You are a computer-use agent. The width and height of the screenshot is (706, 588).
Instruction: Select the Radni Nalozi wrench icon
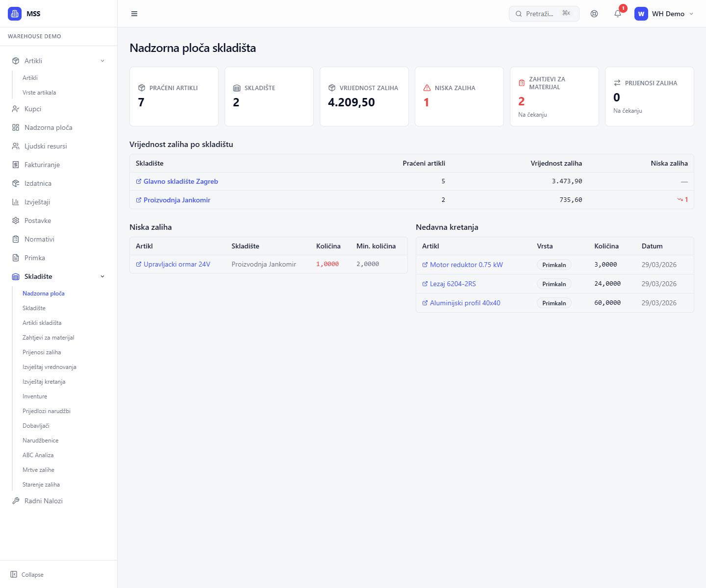click(x=15, y=501)
